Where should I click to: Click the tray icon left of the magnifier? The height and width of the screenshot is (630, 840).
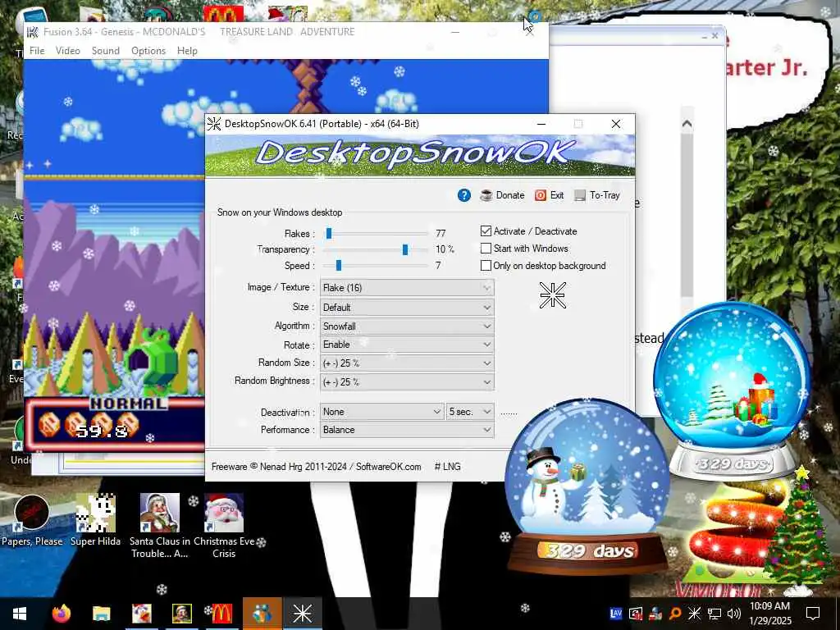[655, 614]
